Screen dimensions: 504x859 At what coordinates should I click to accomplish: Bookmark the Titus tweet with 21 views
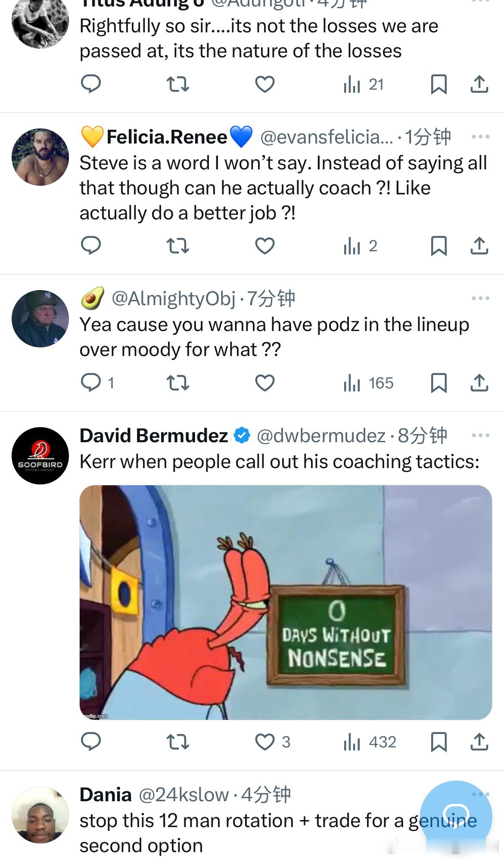click(439, 84)
